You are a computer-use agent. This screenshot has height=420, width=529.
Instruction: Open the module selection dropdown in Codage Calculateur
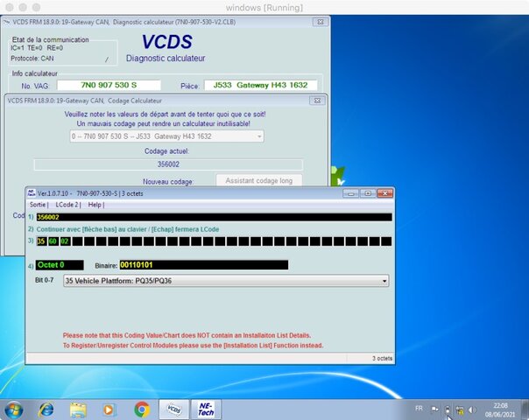coord(167,136)
